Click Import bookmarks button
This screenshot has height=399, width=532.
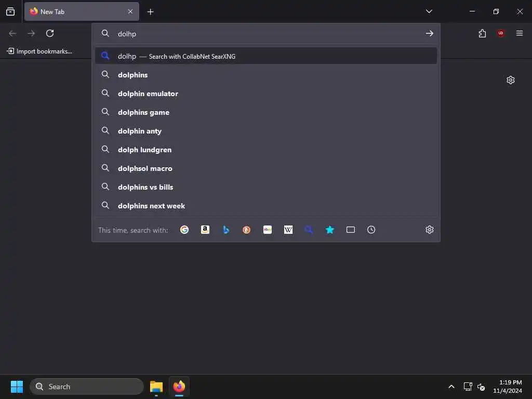click(x=39, y=51)
